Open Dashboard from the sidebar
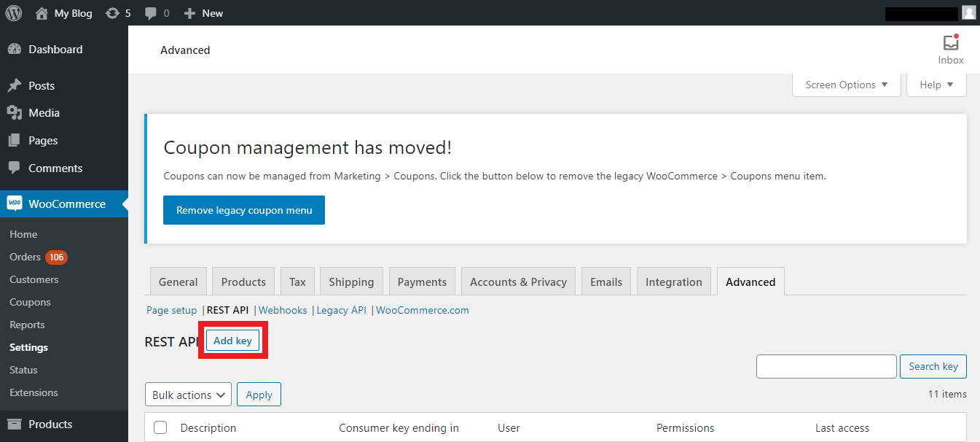This screenshot has height=442, width=980. pyautogui.click(x=55, y=50)
